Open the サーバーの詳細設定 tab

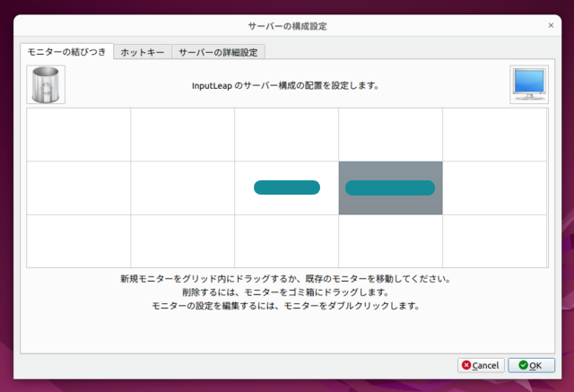point(218,53)
